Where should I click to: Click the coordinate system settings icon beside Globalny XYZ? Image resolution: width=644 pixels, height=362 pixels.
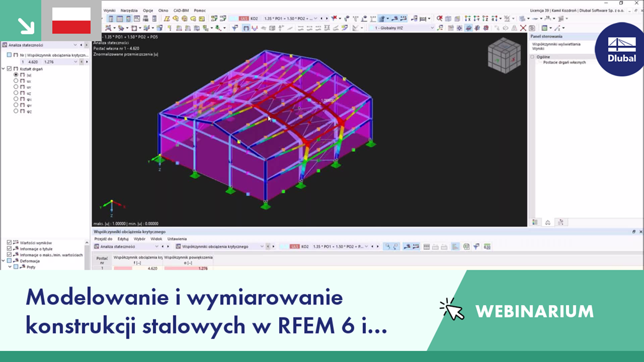click(440, 28)
